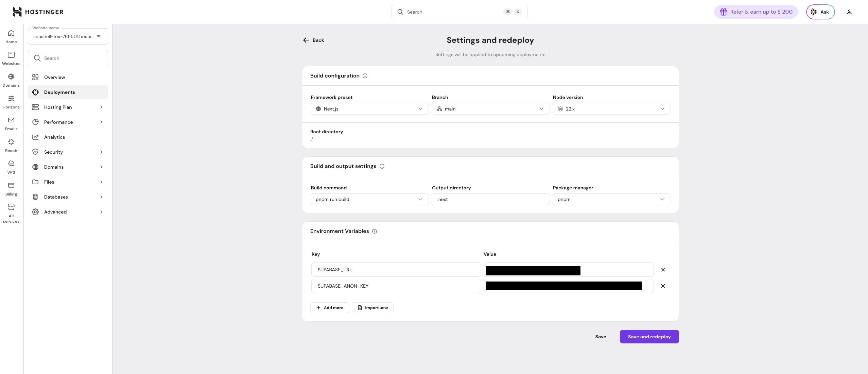The image size is (868, 374).
Task: Open the Horizons sidebar icon
Action: pyautogui.click(x=11, y=102)
